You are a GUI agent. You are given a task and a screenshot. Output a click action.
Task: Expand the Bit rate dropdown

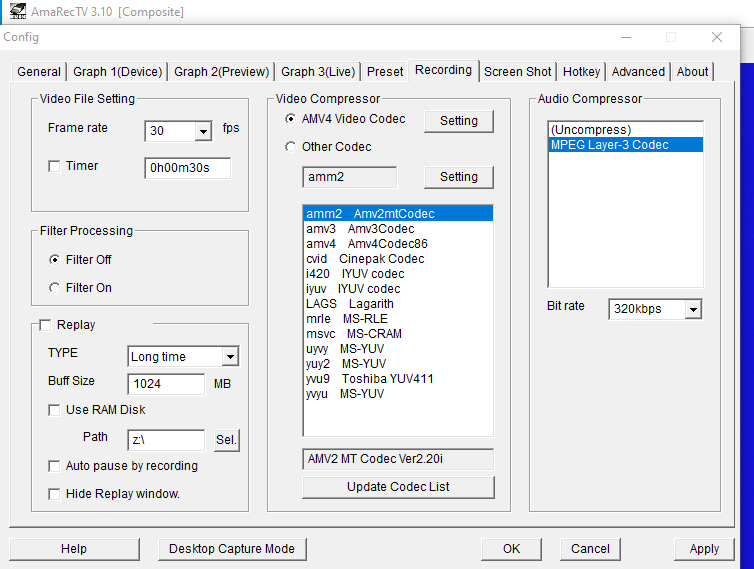(693, 309)
